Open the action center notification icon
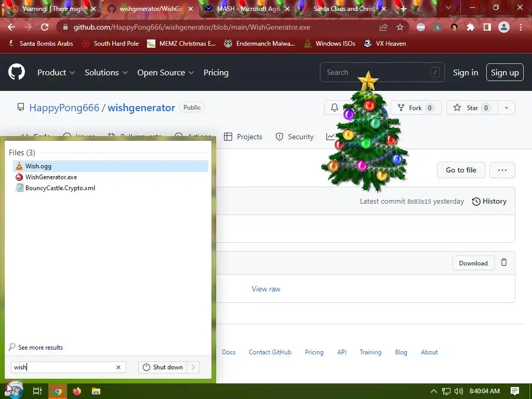Viewport: 532px width, 399px height. pyautogui.click(x=515, y=391)
